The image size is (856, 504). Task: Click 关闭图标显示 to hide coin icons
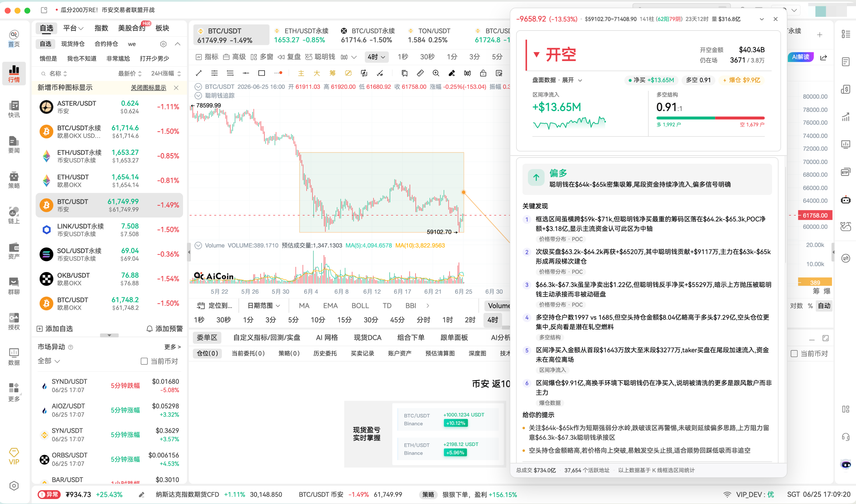point(149,88)
